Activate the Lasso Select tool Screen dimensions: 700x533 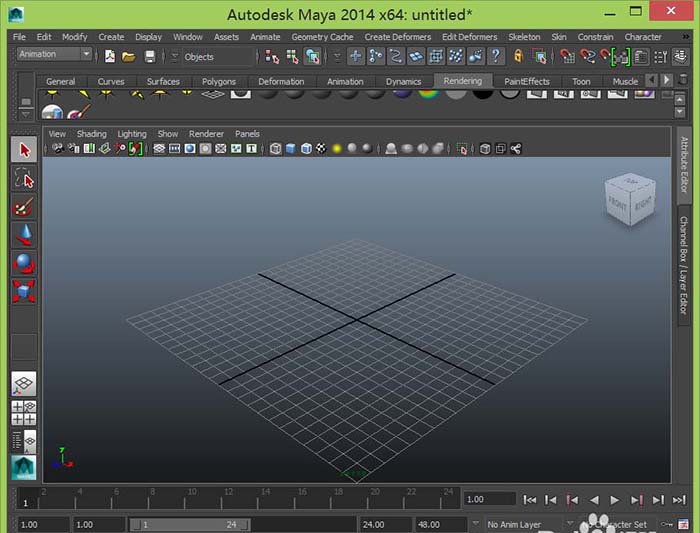click(24, 179)
